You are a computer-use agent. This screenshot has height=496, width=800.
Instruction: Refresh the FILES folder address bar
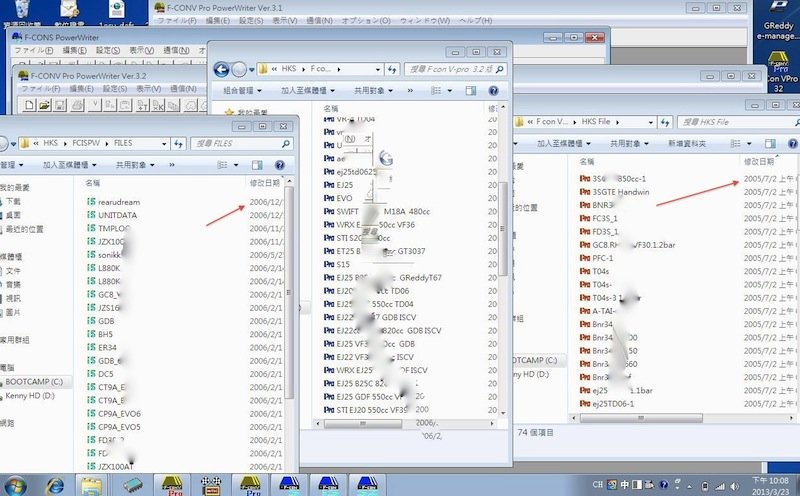[x=178, y=144]
